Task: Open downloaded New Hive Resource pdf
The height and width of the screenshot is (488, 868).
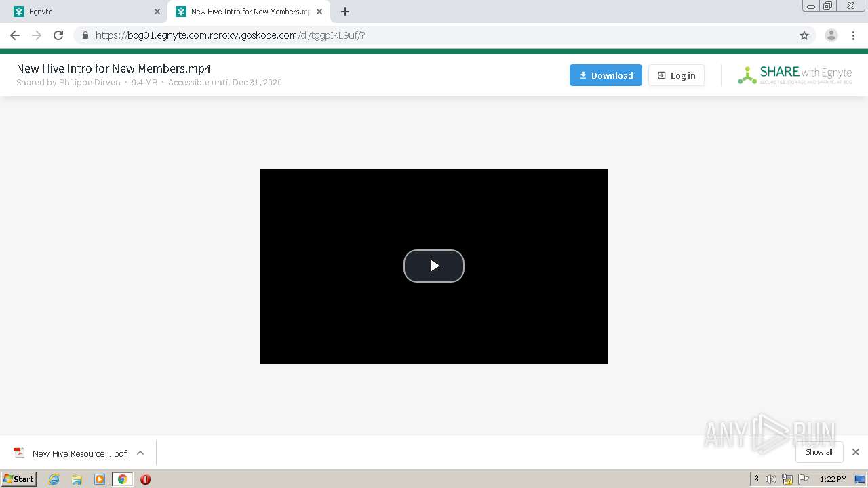Action: point(79,453)
